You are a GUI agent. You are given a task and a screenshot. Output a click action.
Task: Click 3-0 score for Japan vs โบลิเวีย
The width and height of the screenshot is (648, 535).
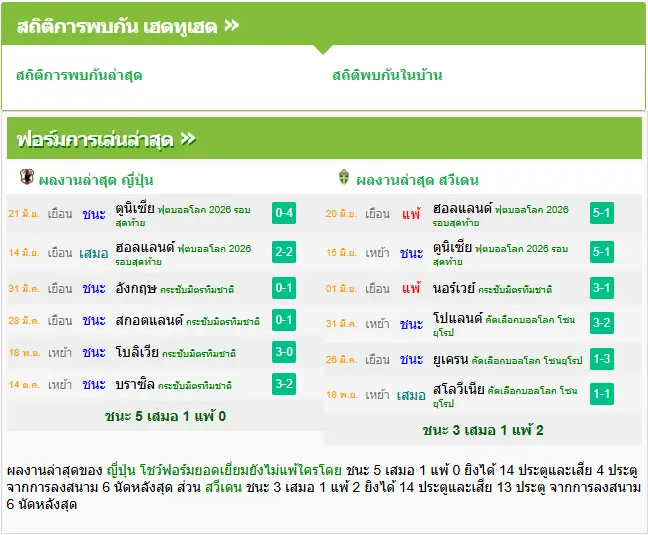(284, 352)
